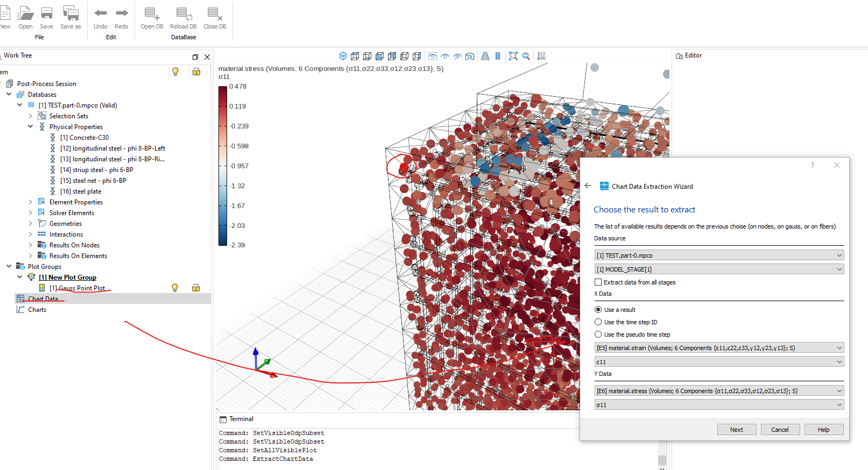Image resolution: width=868 pixels, height=470 pixels.
Task: Open the σ11 component dropdown
Action: [719, 405]
